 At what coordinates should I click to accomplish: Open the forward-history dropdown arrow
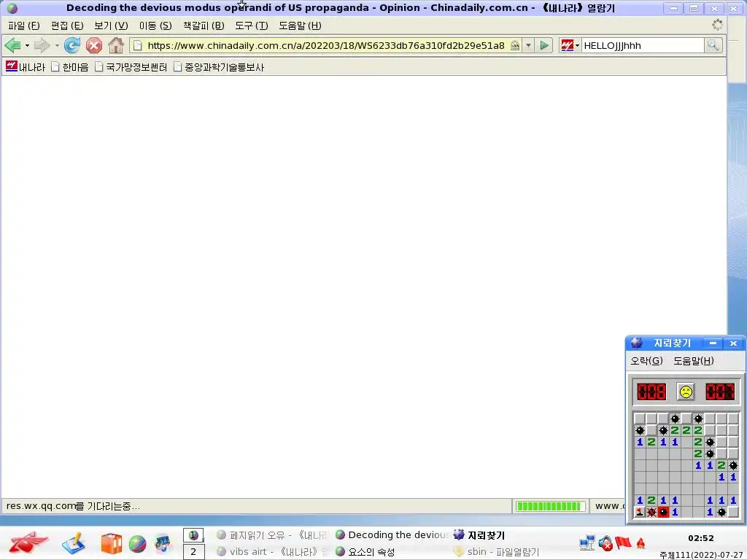57,46
